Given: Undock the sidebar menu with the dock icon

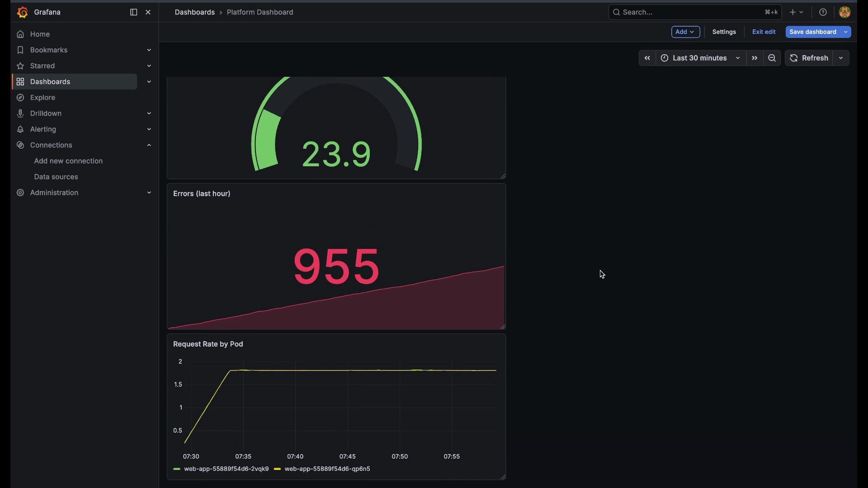Looking at the screenshot, I should pyautogui.click(x=133, y=12).
